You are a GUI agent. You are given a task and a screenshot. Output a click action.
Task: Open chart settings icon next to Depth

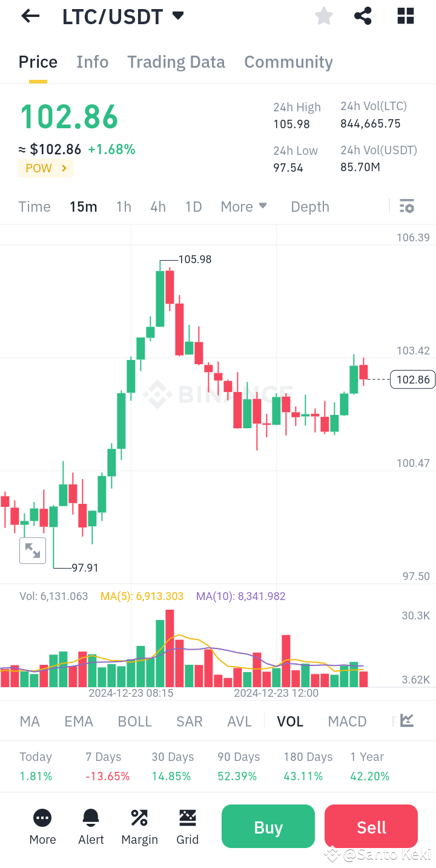coord(406,206)
